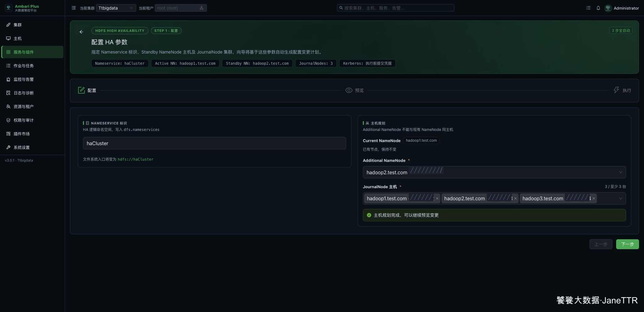Click the magnifier icon in the search bar
644x312 pixels.
341,8
